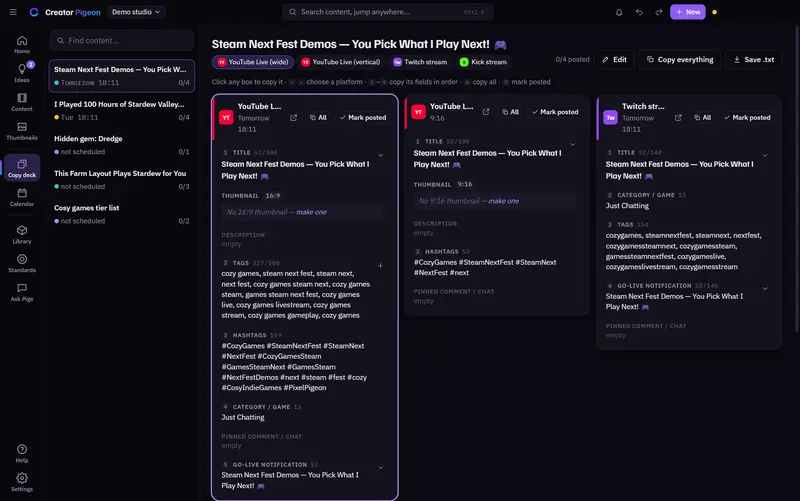Click the redo arrow icon
The image size is (800, 501).
click(x=659, y=12)
